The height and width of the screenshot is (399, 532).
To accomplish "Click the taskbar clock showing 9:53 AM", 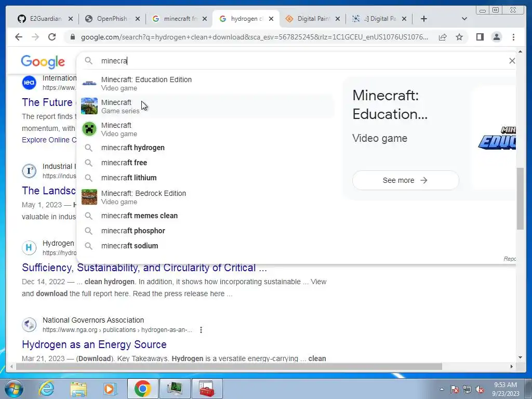I will [x=506, y=389].
